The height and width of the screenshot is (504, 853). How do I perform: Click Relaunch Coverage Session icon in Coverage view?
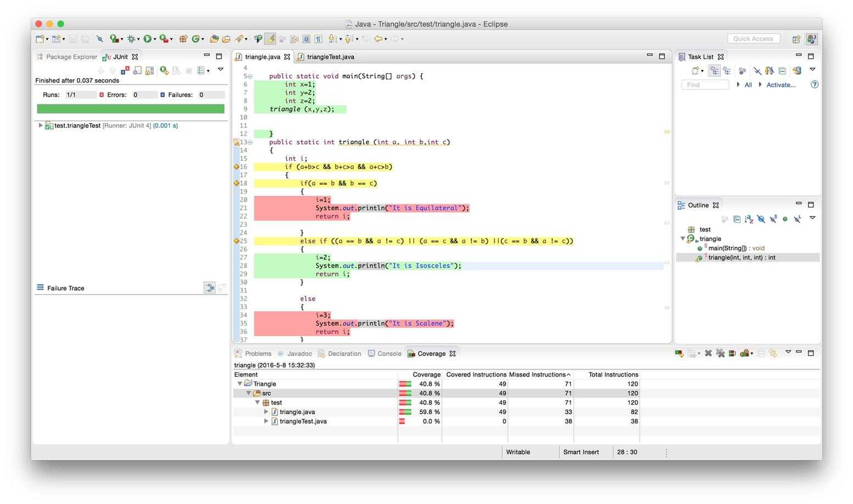pyautogui.click(x=679, y=353)
